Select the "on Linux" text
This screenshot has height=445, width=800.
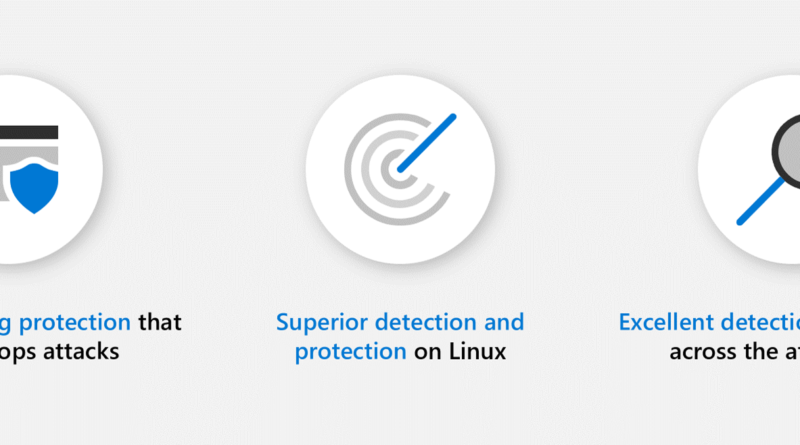click(460, 352)
